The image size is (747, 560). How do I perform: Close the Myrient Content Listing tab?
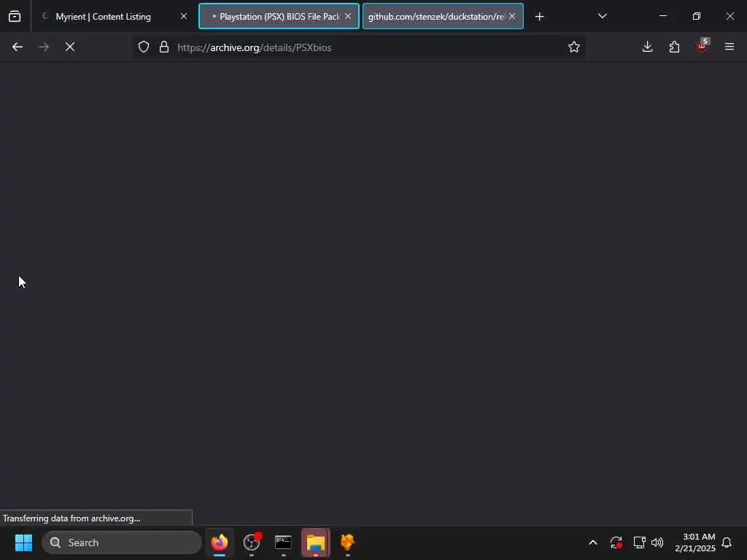184,16
